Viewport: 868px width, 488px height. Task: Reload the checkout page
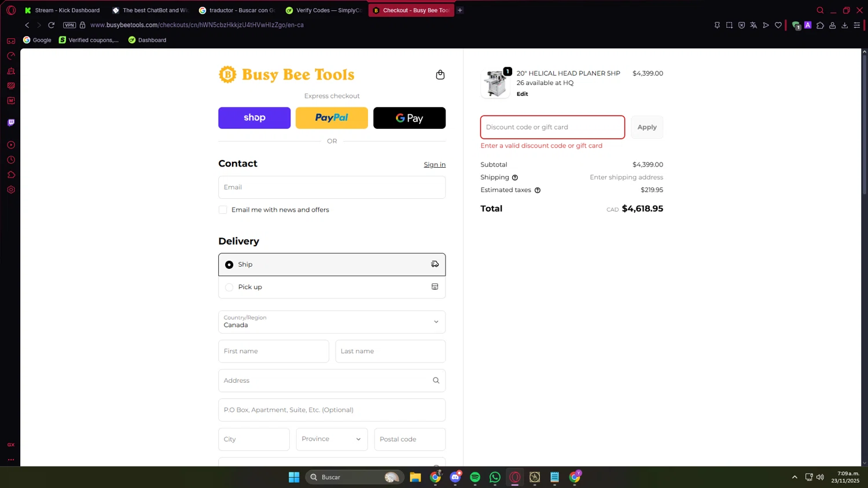tap(52, 25)
